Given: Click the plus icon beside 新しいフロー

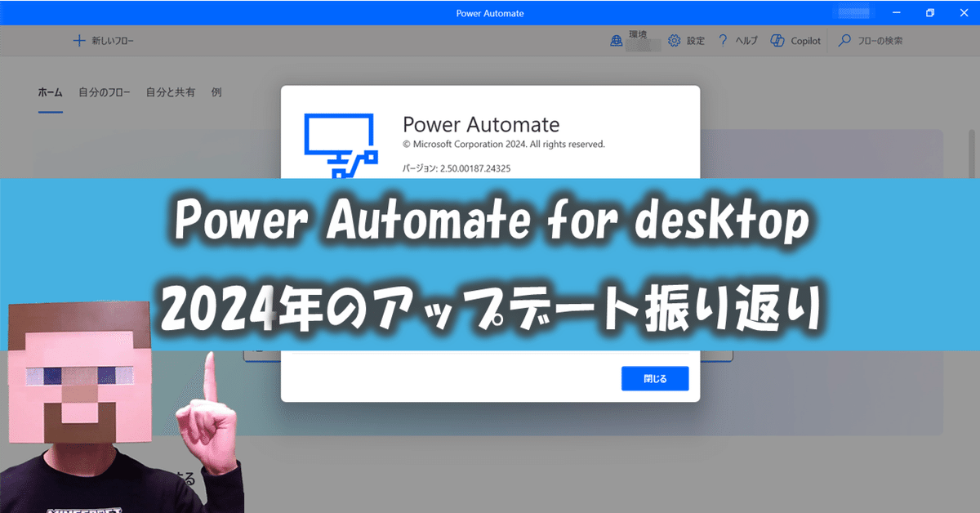Looking at the screenshot, I should tap(78, 40).
